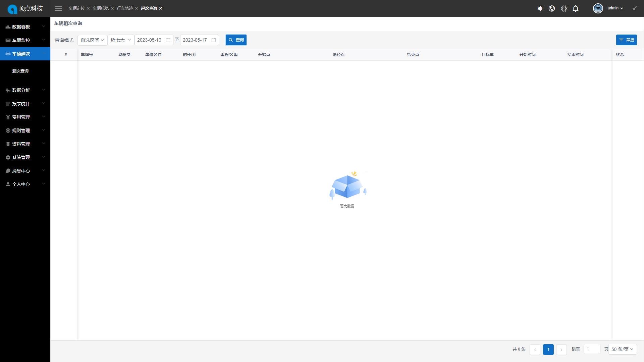The image size is (644, 362).
Task: Close the 车辆定位 tab
Action: (88, 8)
